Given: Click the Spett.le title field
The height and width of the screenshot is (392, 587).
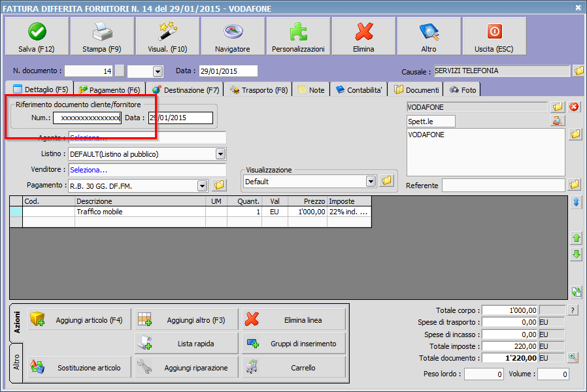Looking at the screenshot, I should (x=431, y=121).
